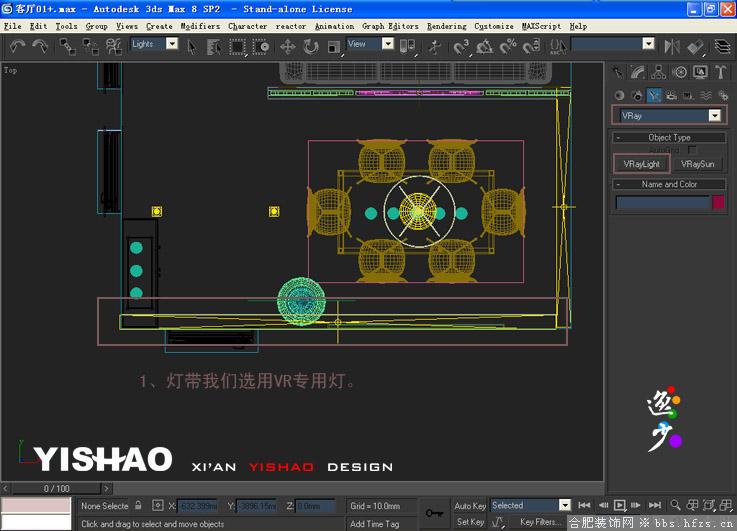Toggle the Angle Snap icon
This screenshot has height=531, width=737.
485,47
